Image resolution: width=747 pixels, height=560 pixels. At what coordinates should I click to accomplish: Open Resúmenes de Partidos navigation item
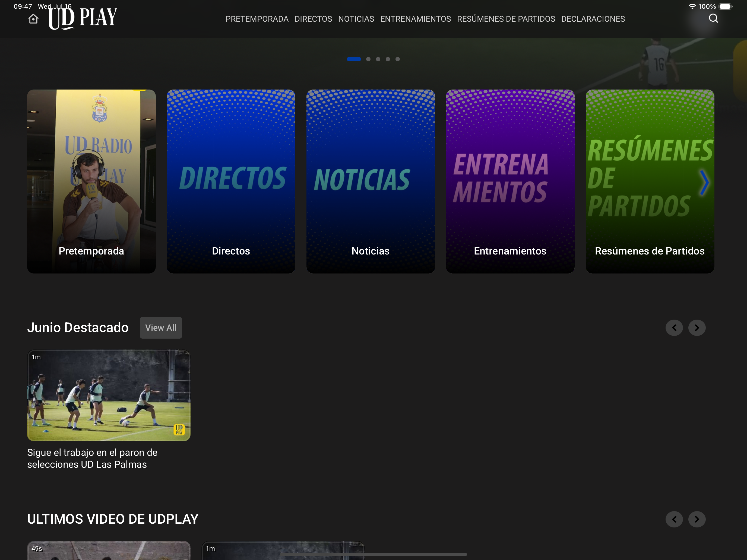point(506,19)
